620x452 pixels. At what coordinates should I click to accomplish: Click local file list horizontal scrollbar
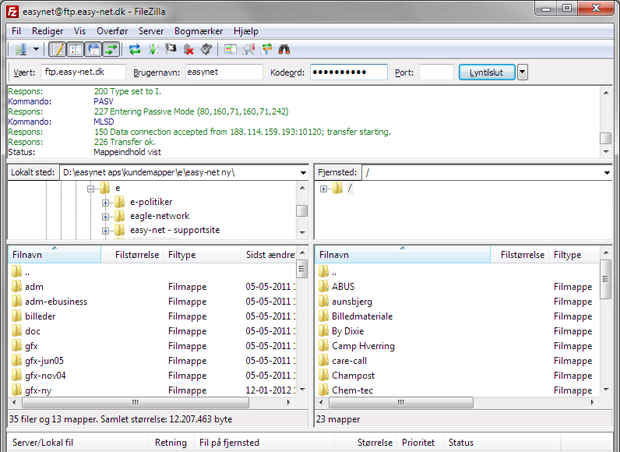click(136, 403)
